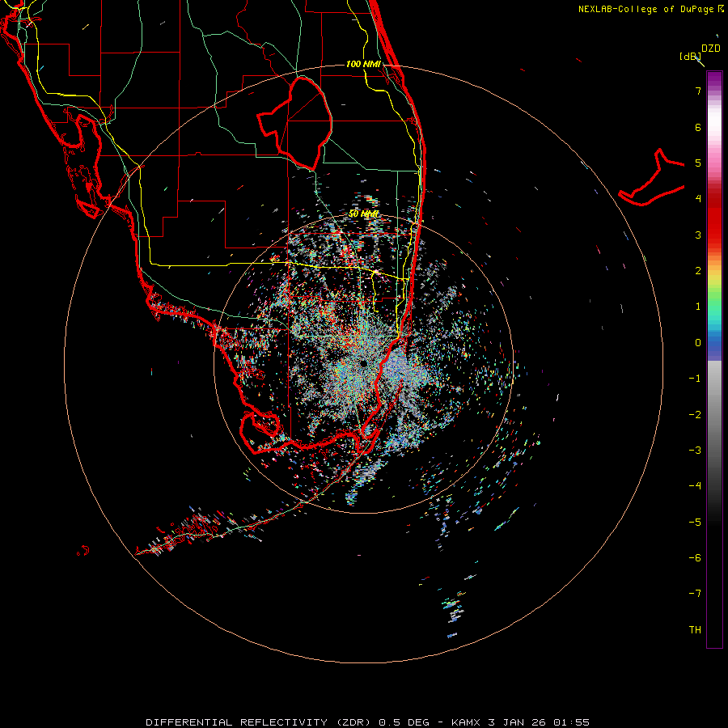Select the 7 value on the scale
Image resolution: width=728 pixels, height=728 pixels.
coord(698,91)
